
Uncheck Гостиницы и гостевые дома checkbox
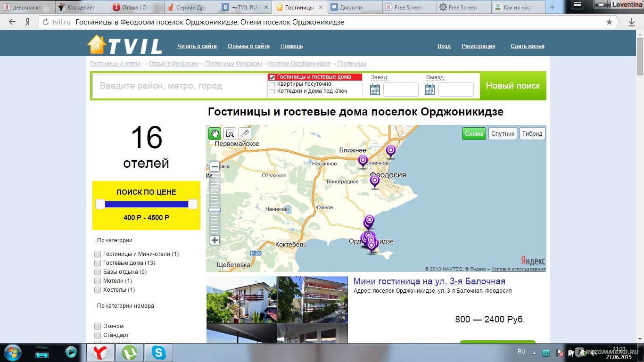click(272, 77)
